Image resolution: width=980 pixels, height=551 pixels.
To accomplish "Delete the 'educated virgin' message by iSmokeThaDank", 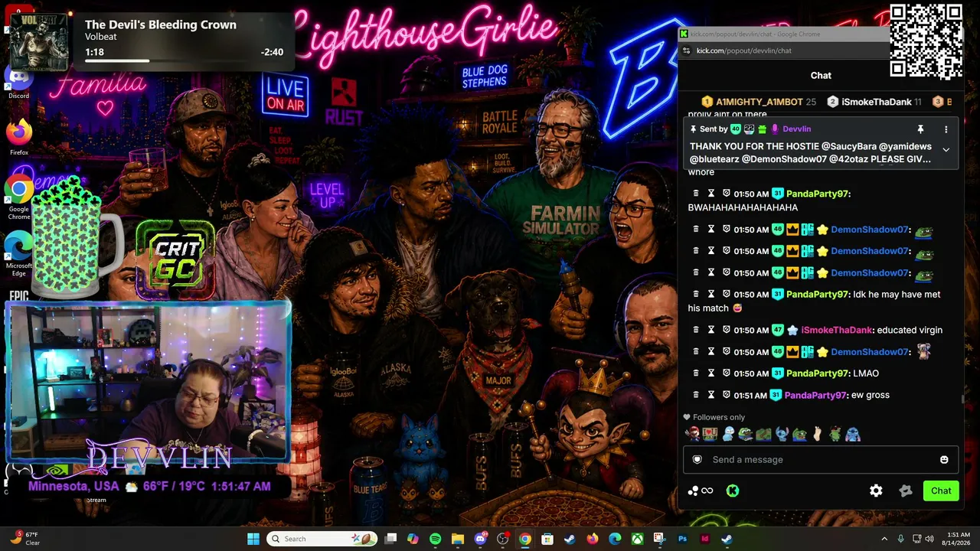I will 696,330.
